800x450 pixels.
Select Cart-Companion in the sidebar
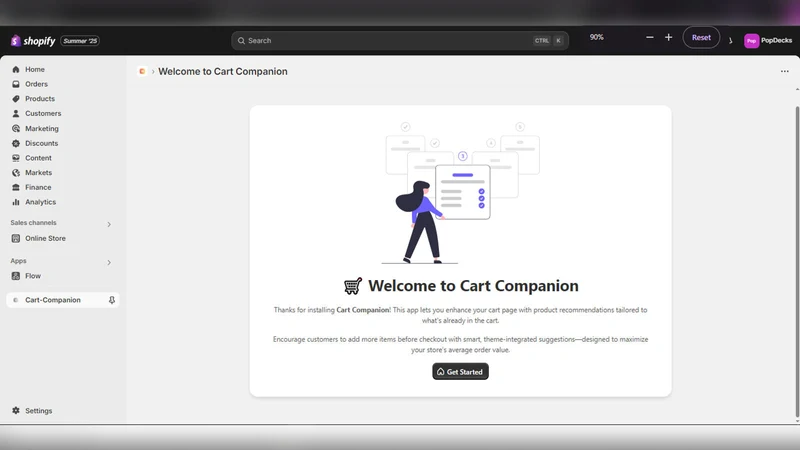tap(63, 300)
